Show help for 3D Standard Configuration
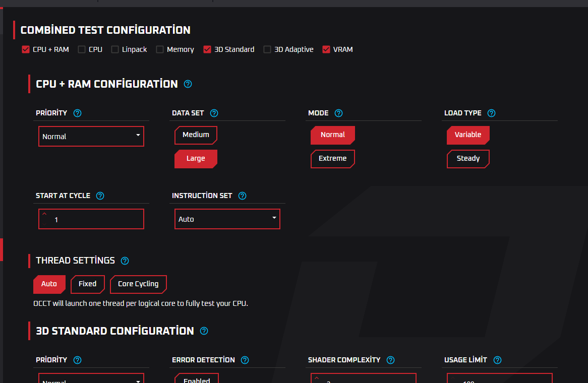This screenshot has height=383, width=588. pyautogui.click(x=204, y=331)
